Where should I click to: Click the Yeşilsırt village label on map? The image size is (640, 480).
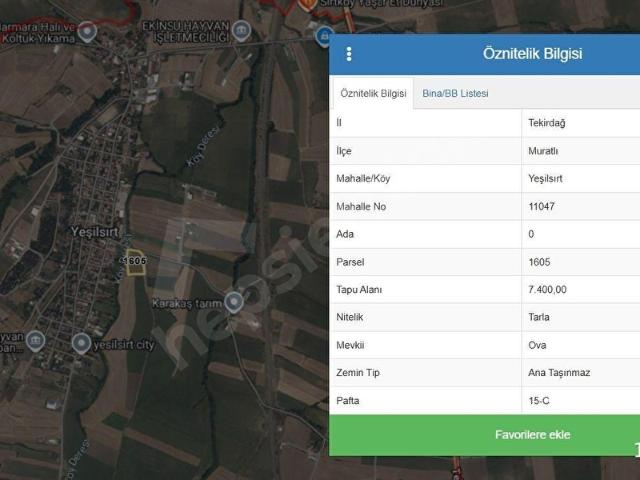click(95, 232)
